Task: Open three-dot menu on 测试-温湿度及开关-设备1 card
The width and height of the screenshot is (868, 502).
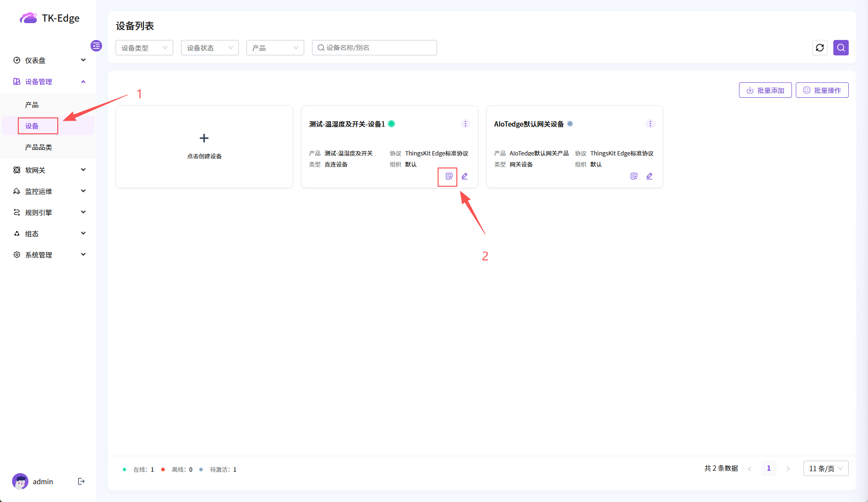Action: tap(465, 124)
